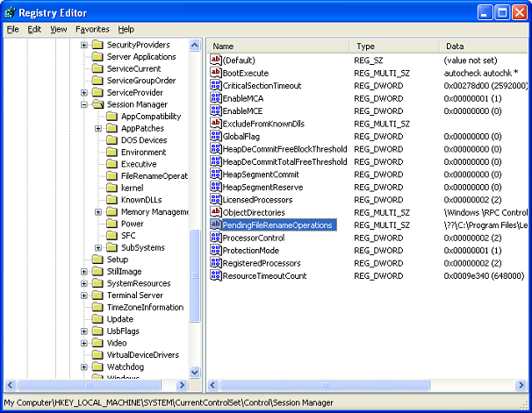The width and height of the screenshot is (532, 413).
Task: Open the View menu
Action: 59,29
